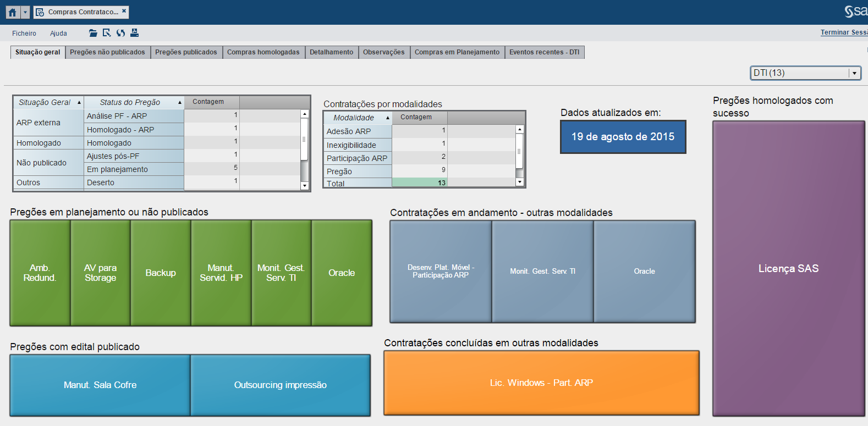868x426 pixels.
Task: Expand the DTI (13) combo box
Action: (x=854, y=73)
